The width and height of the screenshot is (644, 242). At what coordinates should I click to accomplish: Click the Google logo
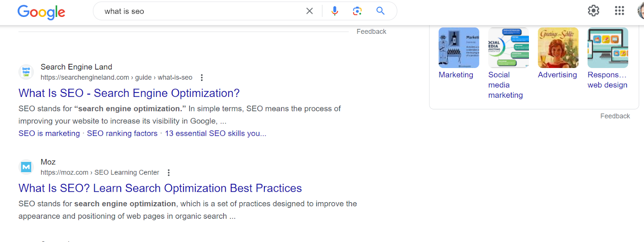(41, 12)
